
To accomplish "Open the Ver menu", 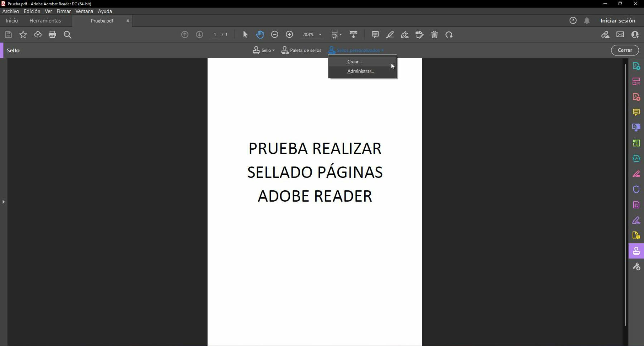I will (48, 11).
